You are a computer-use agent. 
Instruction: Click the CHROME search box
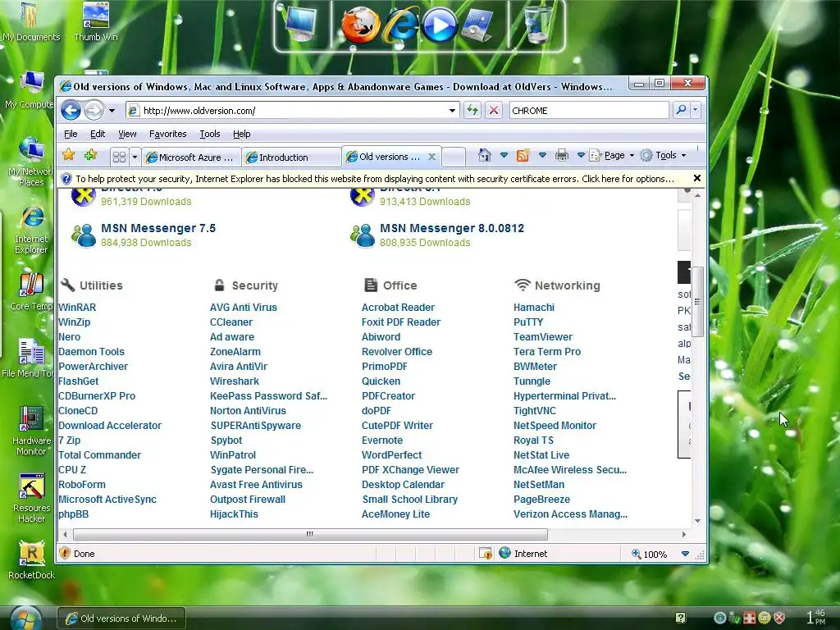[589, 111]
